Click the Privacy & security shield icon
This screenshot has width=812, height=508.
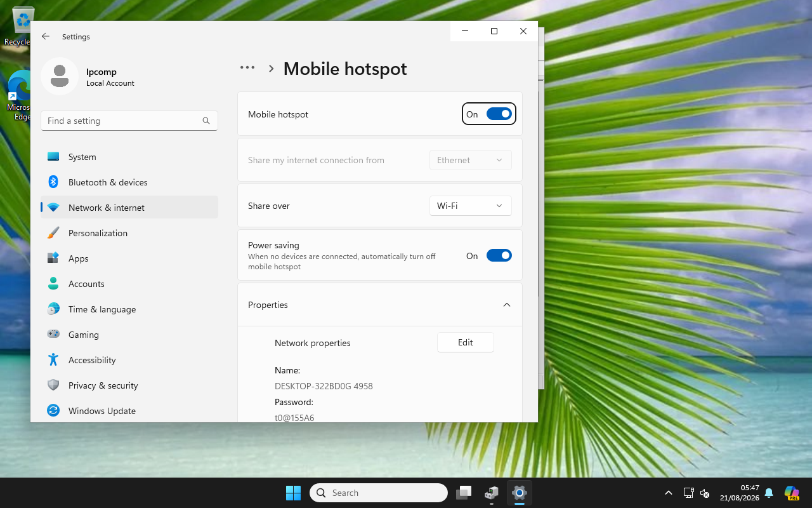(x=53, y=385)
